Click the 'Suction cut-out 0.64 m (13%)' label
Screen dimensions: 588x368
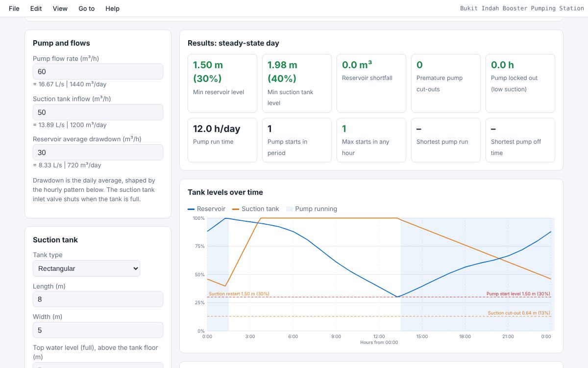[519, 313]
